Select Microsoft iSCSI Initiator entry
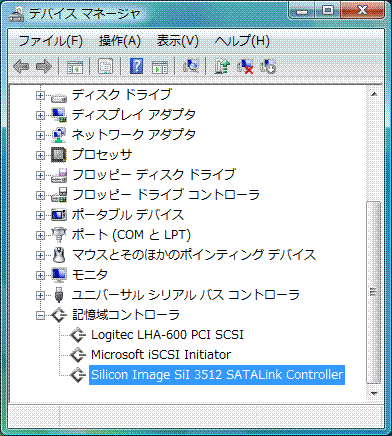 click(161, 355)
